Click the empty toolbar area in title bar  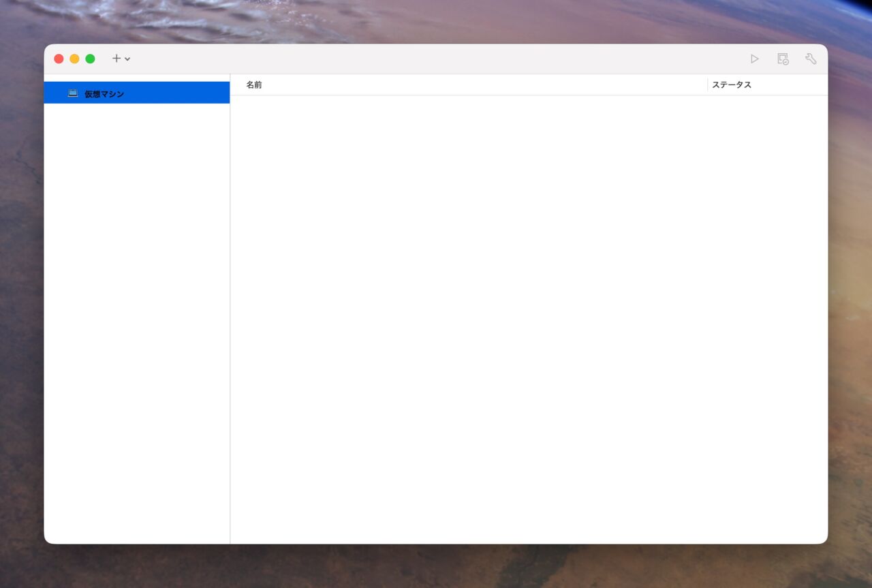click(436, 59)
